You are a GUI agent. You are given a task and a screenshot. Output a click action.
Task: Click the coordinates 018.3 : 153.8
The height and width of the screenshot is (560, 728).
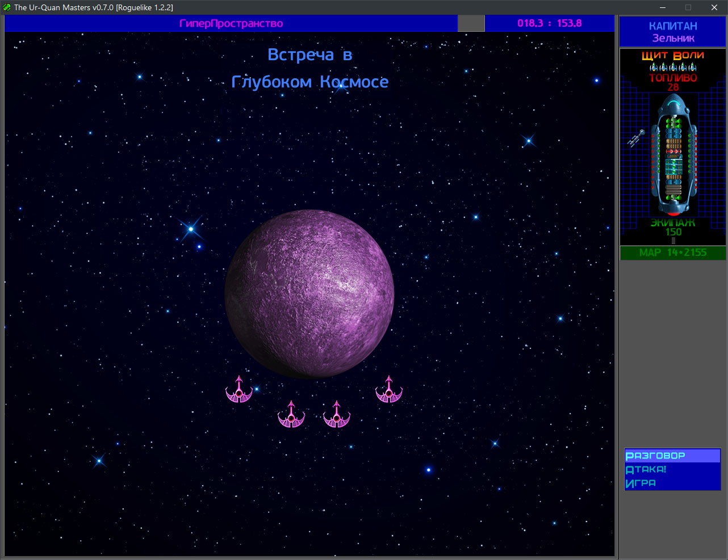(x=549, y=23)
